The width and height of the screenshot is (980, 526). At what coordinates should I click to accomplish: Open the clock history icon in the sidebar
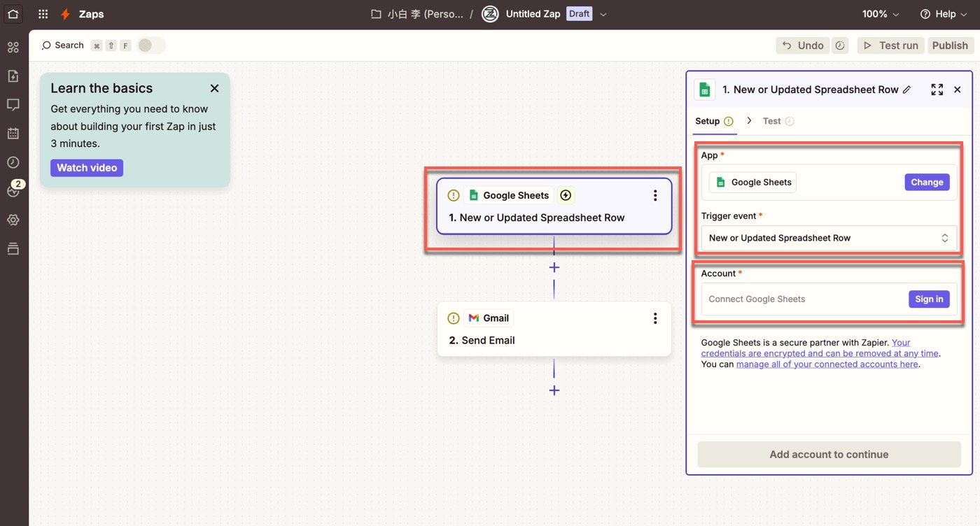click(13, 162)
